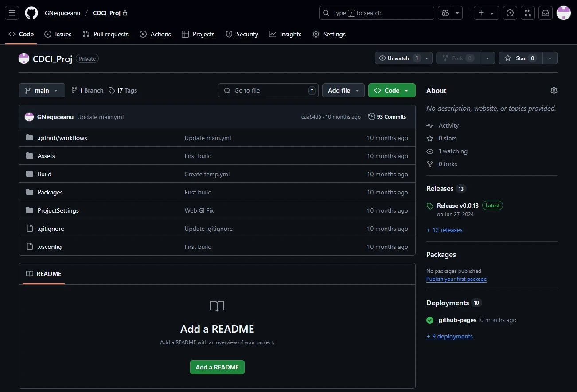Click the Activity pulse icon

(429, 125)
